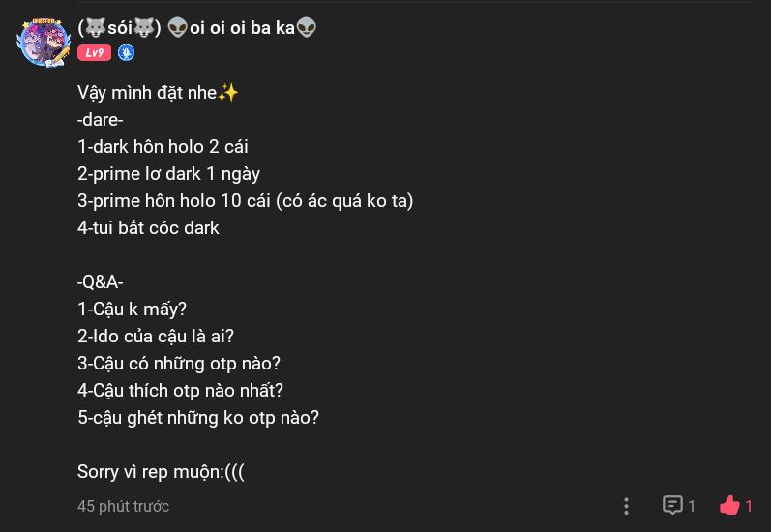The image size is (771, 532).
Task: Click the pink Lv9 level badge
Action: (x=95, y=53)
